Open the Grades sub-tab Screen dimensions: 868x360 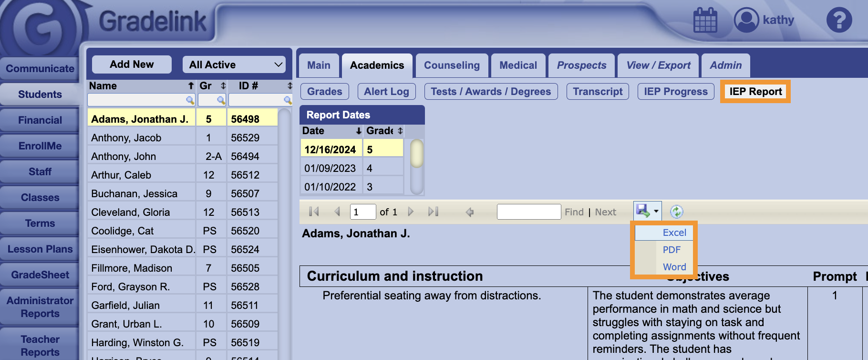tap(324, 92)
